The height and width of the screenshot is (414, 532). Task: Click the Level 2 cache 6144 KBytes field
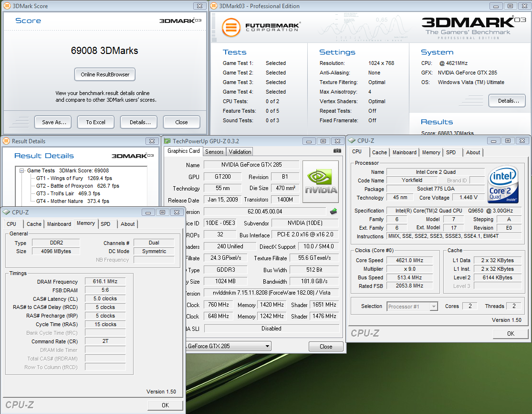[497, 277]
